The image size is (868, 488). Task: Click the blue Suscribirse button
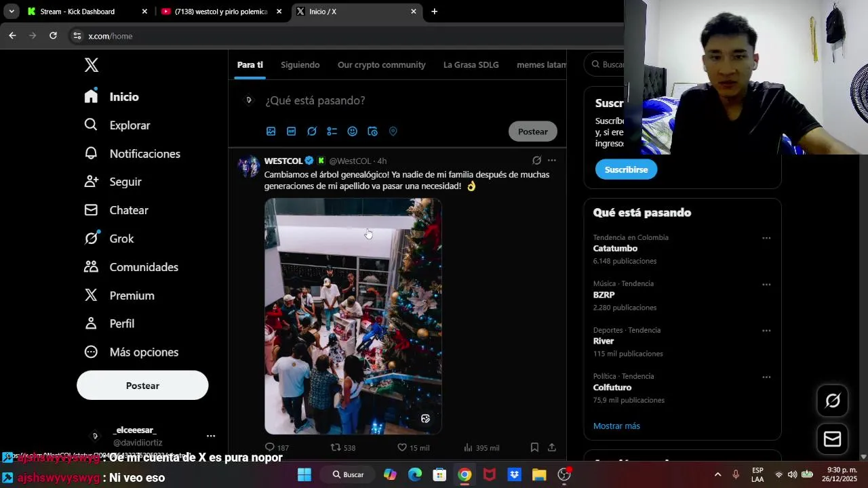pos(626,169)
